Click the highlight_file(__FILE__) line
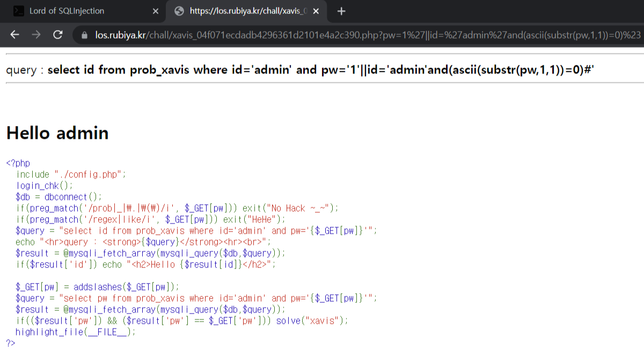 coord(76,332)
